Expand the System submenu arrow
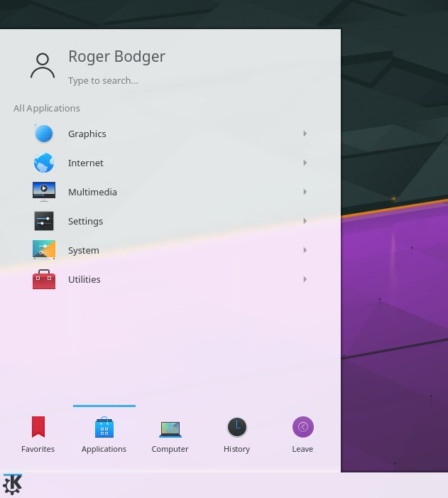This screenshot has width=448, height=498. click(305, 250)
